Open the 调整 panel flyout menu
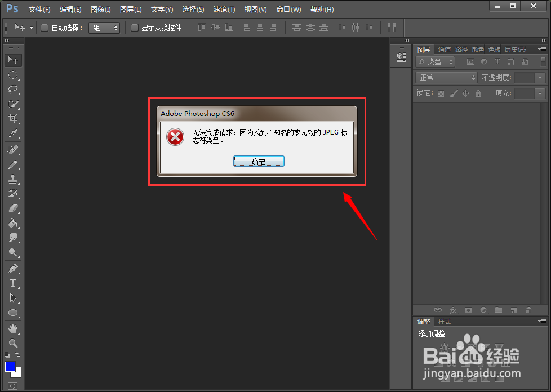551x392 pixels. [542, 322]
